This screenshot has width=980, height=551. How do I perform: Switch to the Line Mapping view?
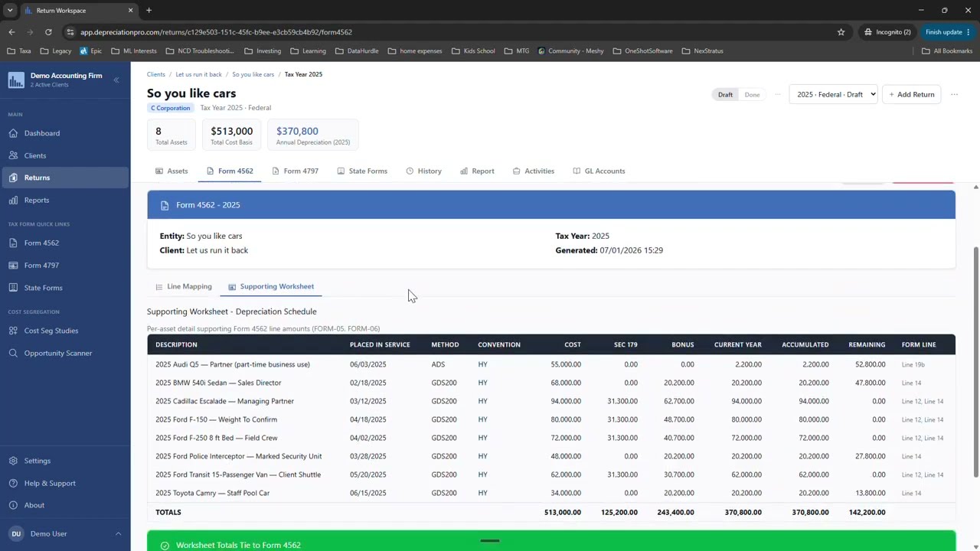coord(183,286)
